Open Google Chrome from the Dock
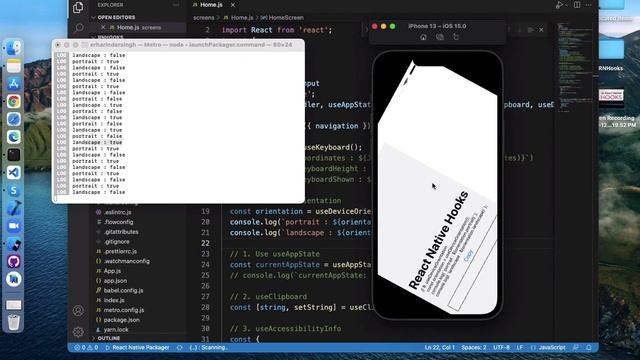The width and height of the screenshot is (640, 360). (x=13, y=101)
